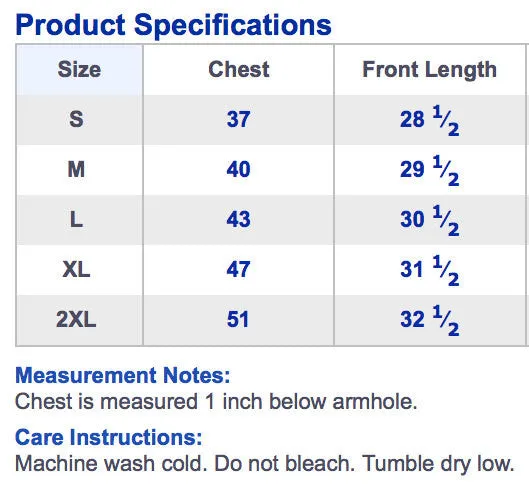Click the Measurement Notes heading

[123, 375]
